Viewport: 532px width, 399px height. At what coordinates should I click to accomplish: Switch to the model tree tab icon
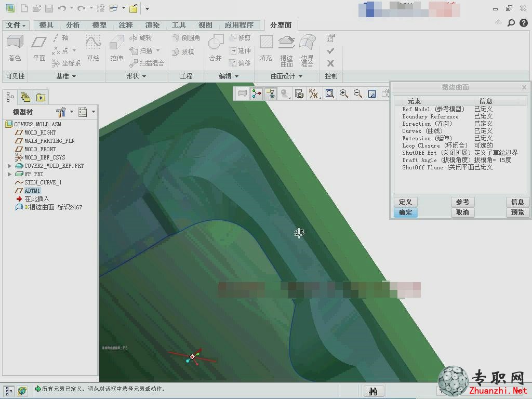pos(10,97)
